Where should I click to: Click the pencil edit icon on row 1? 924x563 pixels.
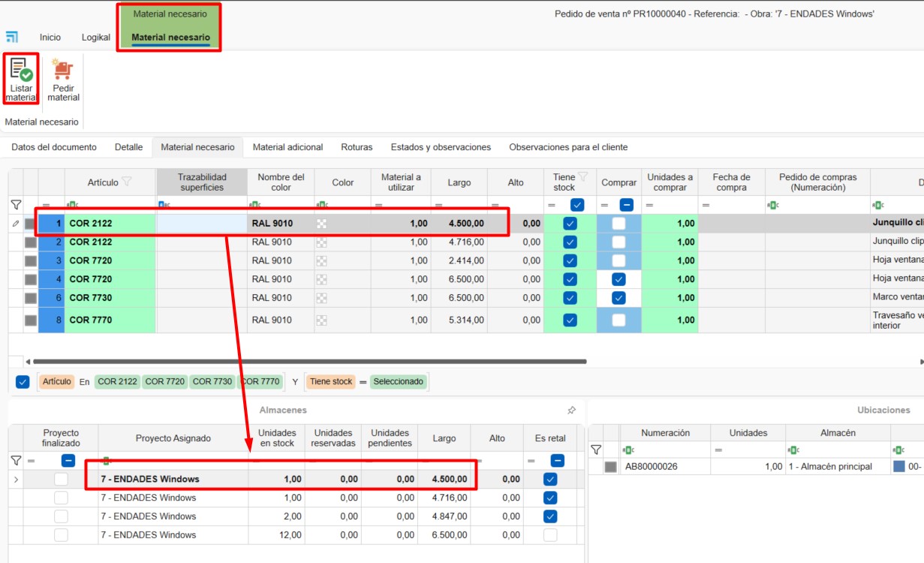tap(16, 224)
